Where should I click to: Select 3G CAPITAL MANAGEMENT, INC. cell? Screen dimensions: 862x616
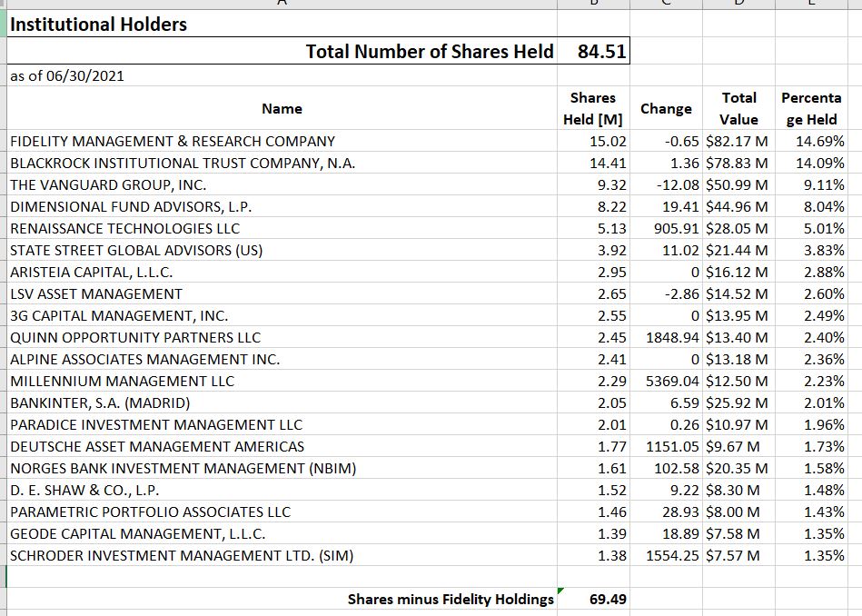click(282, 315)
